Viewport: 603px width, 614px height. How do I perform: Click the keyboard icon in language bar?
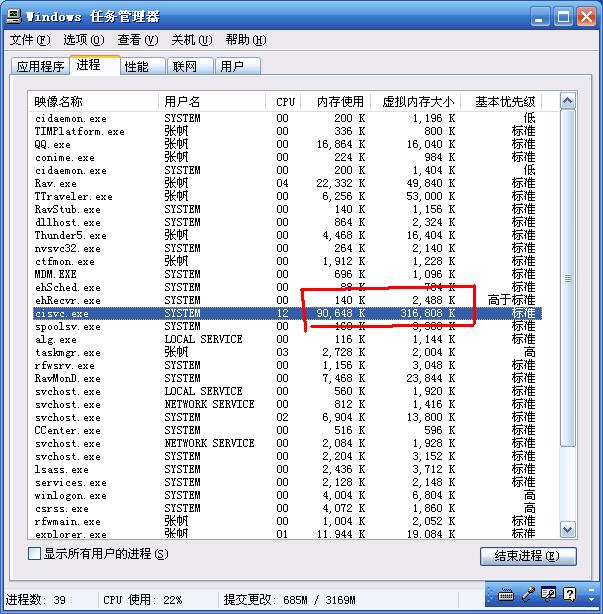(x=506, y=595)
